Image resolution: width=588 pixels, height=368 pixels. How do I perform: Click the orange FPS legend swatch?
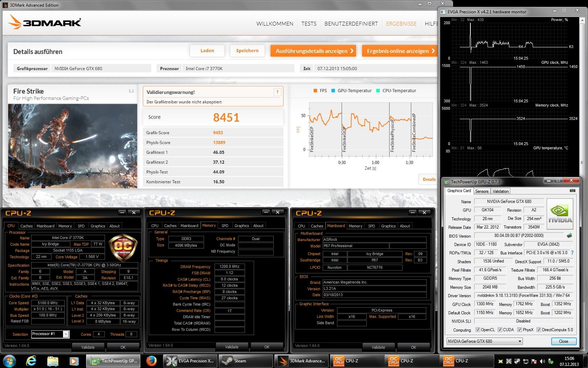tap(315, 91)
